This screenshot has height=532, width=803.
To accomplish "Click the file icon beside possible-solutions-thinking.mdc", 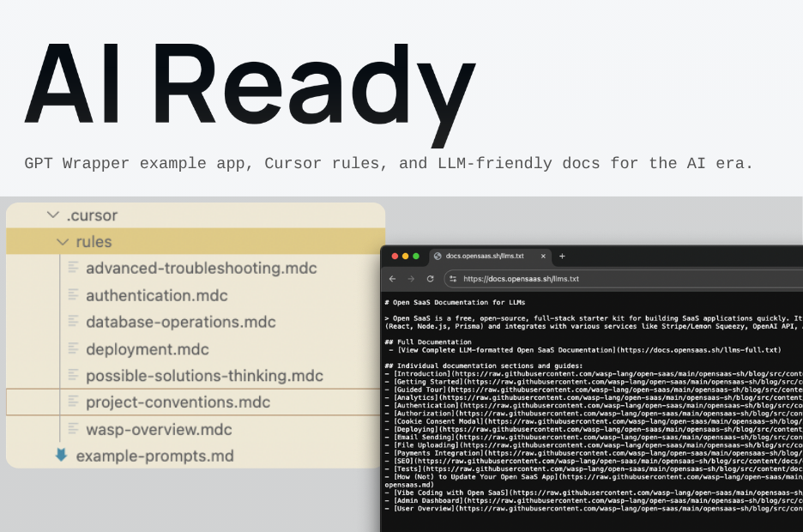I will (74, 375).
